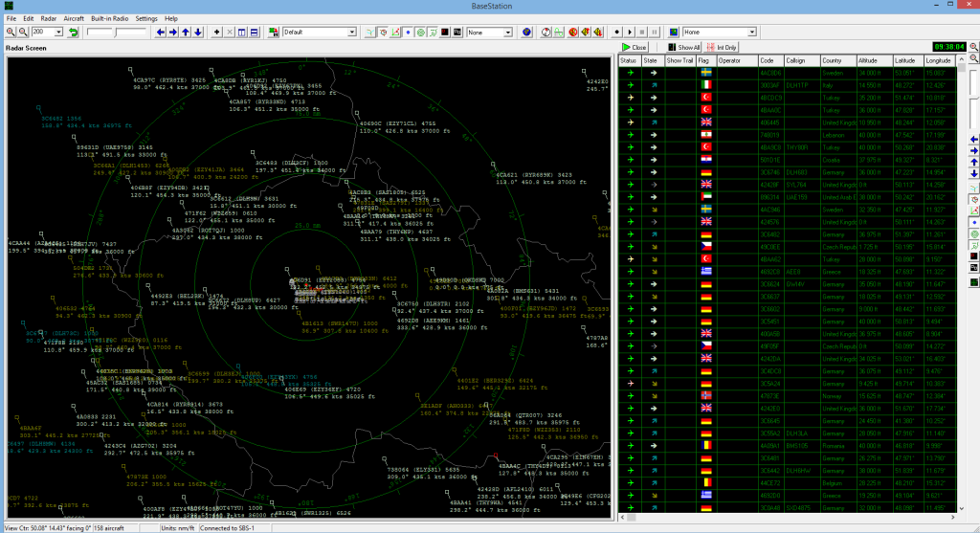
Task: Click the Show All button
Action: pyautogui.click(x=683, y=48)
